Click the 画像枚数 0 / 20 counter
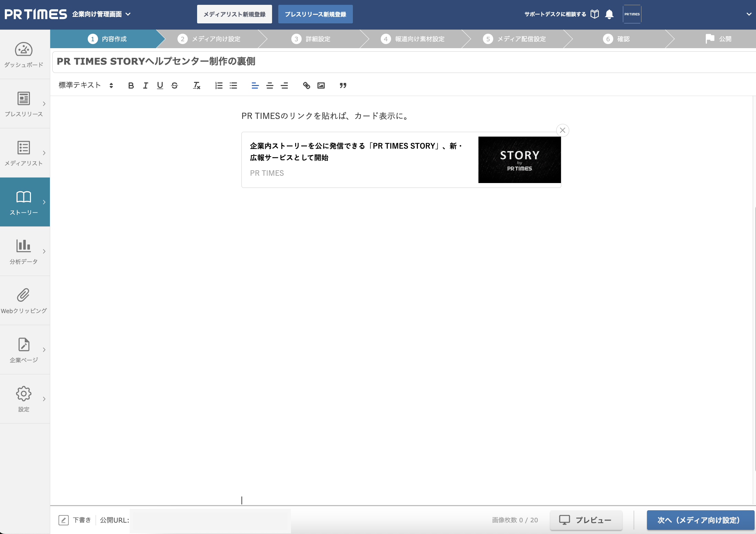756x534 pixels. [515, 520]
